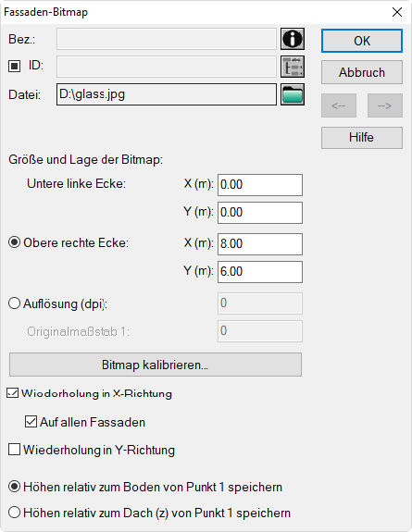This screenshot has height=532, width=412.
Task: Toggle the ID checkbox
Action: pyautogui.click(x=14, y=66)
